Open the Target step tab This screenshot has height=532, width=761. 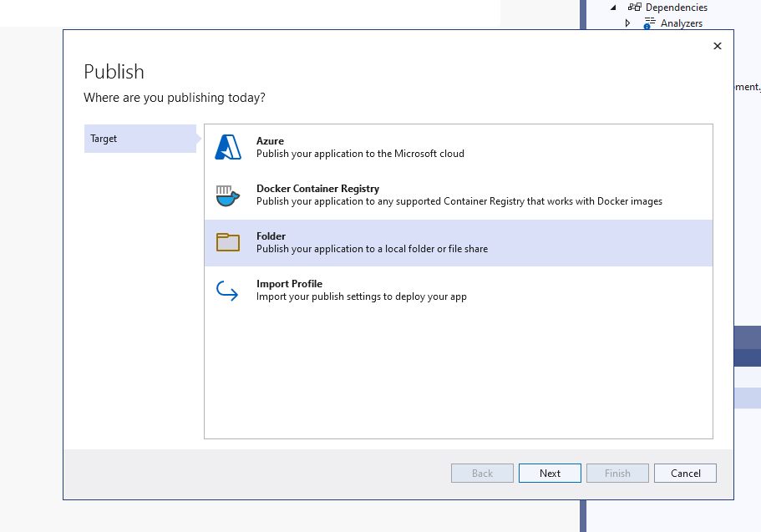click(x=140, y=139)
